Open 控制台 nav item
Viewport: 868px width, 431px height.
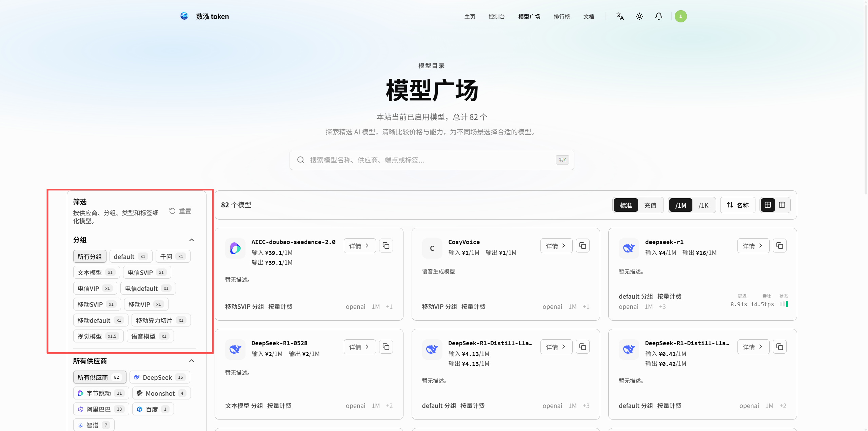coord(496,17)
